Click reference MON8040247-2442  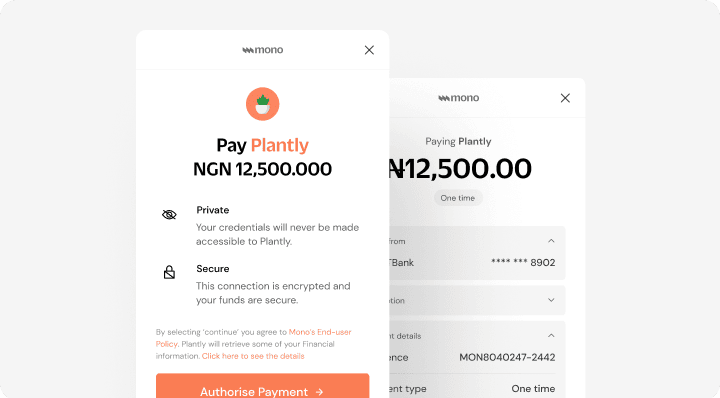coord(507,357)
